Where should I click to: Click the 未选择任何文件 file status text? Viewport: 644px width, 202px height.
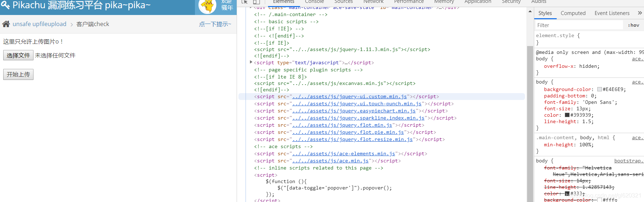55,55
